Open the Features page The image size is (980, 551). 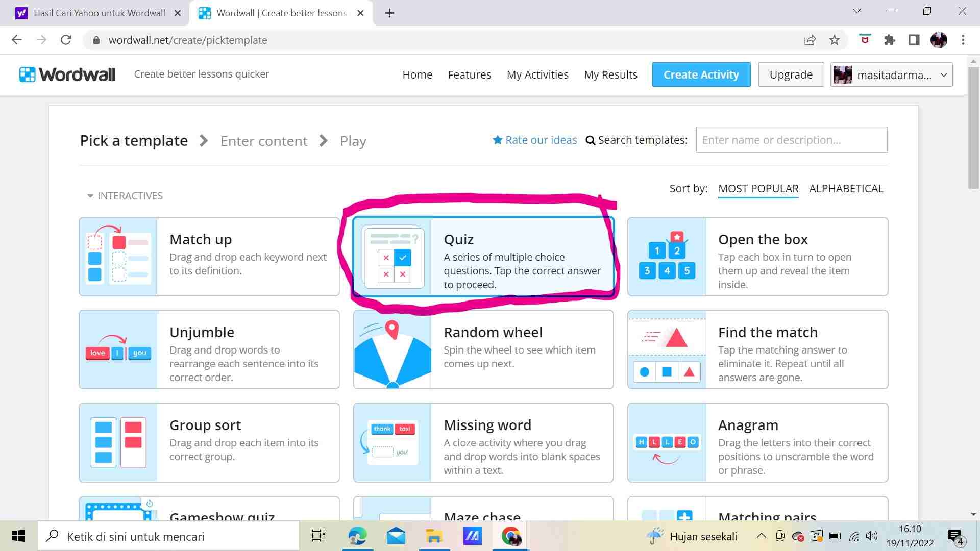pyautogui.click(x=470, y=74)
